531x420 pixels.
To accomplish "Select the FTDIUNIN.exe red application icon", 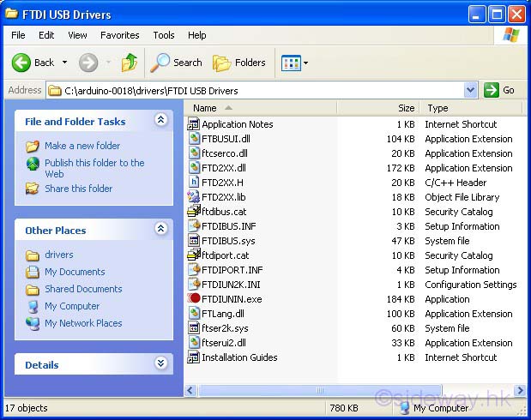I will pos(194,299).
